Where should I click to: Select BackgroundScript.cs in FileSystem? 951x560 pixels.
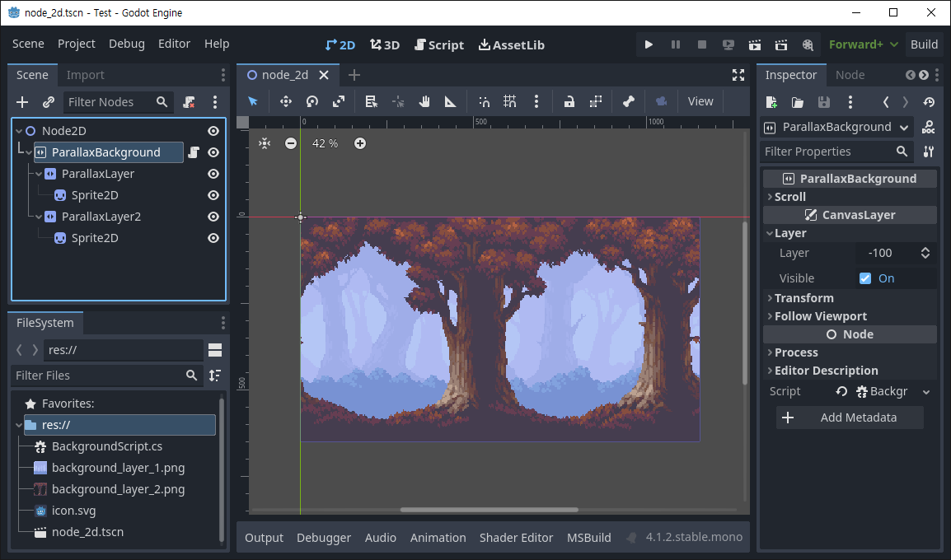(x=107, y=446)
